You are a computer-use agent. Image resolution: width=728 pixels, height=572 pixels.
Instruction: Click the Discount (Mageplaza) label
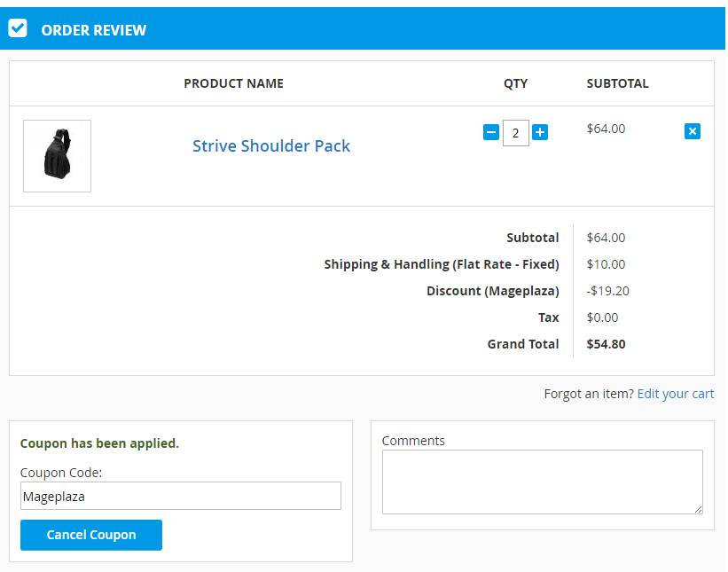492,291
